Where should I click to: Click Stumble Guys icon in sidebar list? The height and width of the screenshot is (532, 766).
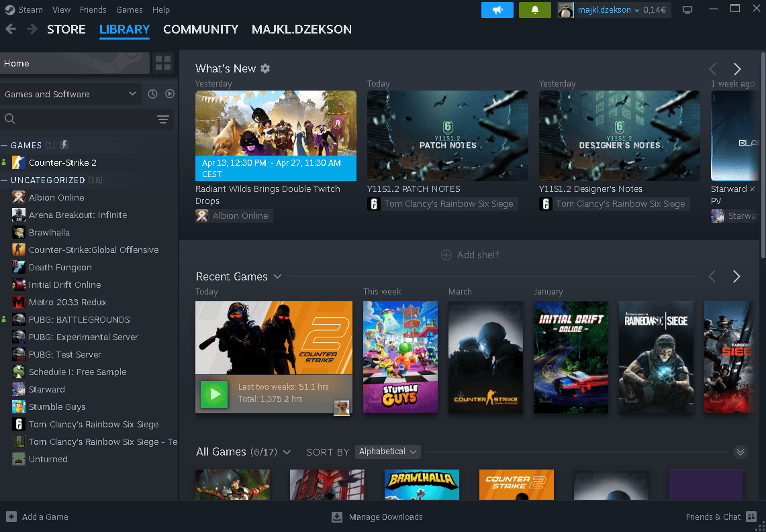[19, 407]
